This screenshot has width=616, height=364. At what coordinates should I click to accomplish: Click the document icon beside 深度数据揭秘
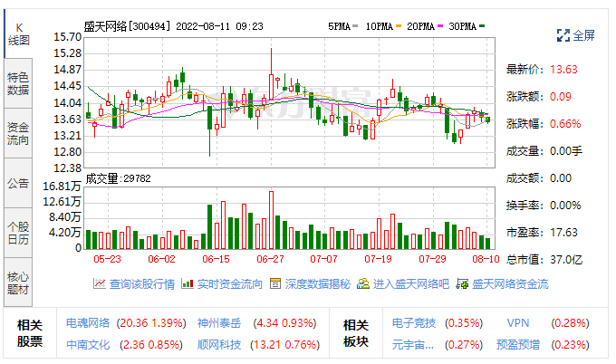(275, 283)
